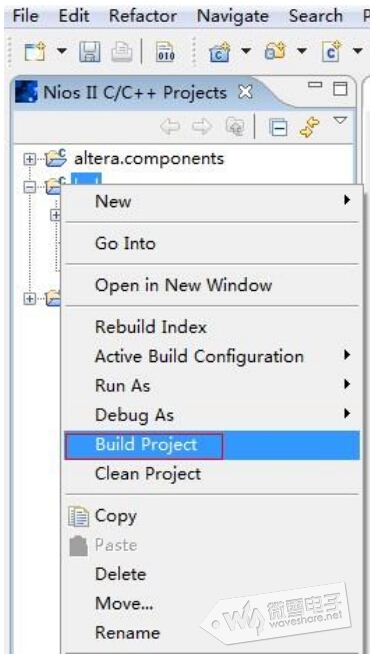Open the Navigate menu
The width and height of the screenshot is (370, 656).
[232, 17]
